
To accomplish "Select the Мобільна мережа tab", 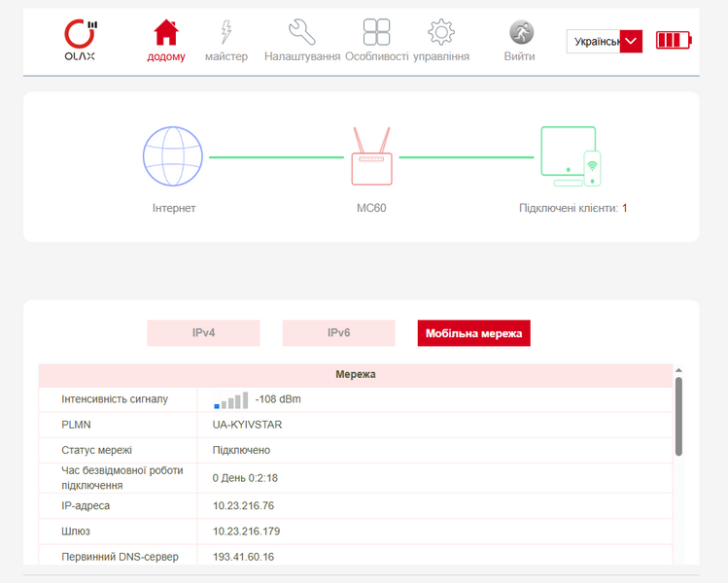I will [474, 333].
